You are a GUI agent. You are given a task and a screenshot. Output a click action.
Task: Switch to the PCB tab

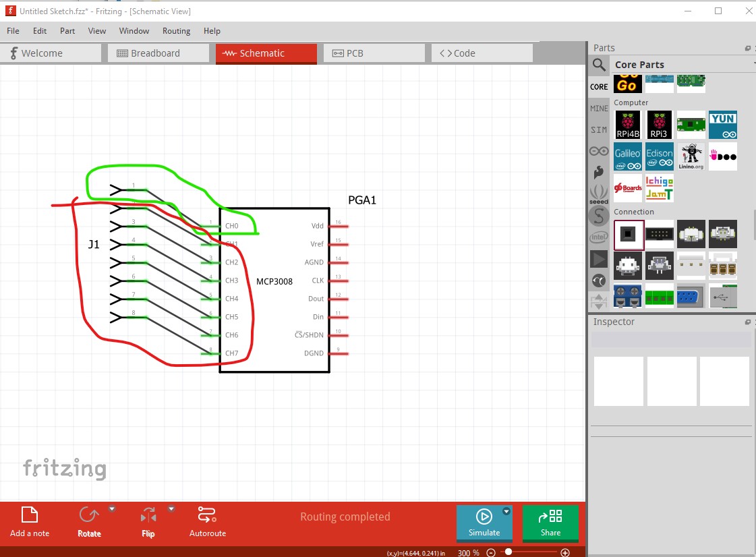(x=374, y=53)
